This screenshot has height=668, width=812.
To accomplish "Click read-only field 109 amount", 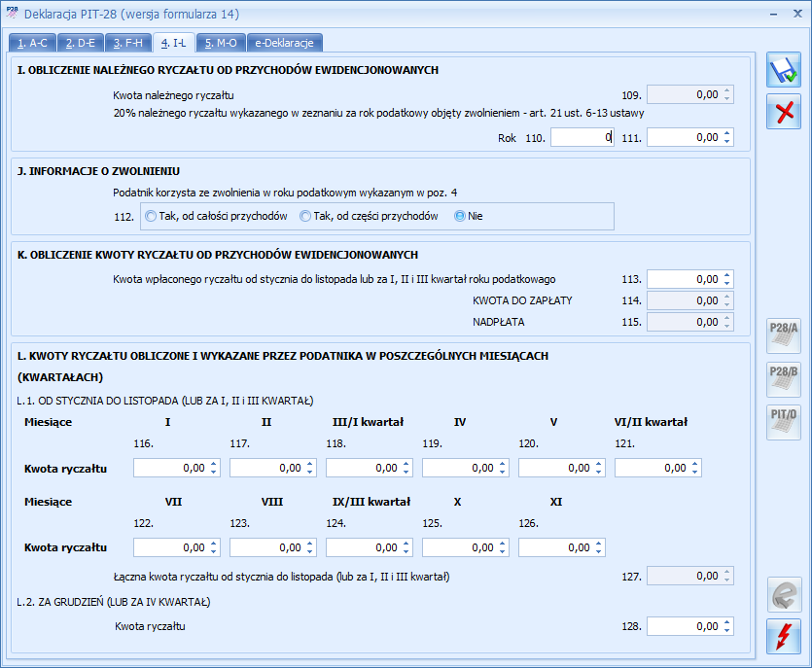I will pyautogui.click(x=690, y=94).
